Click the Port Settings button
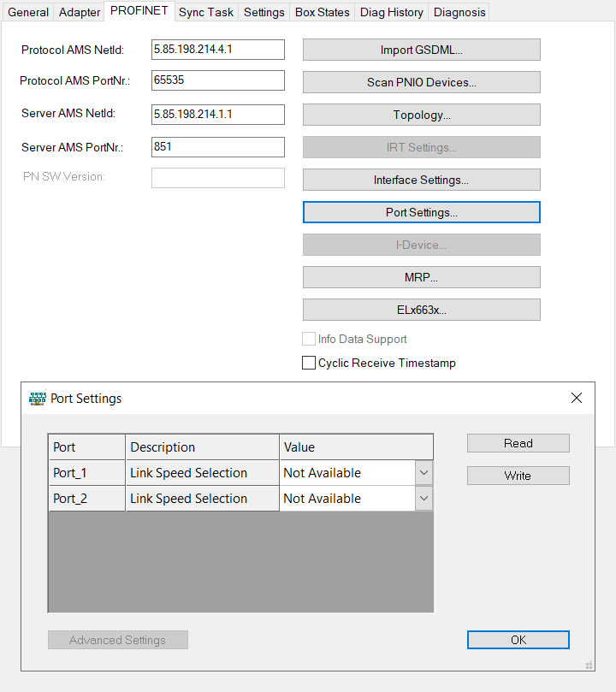This screenshot has width=616, height=692. pos(422,212)
